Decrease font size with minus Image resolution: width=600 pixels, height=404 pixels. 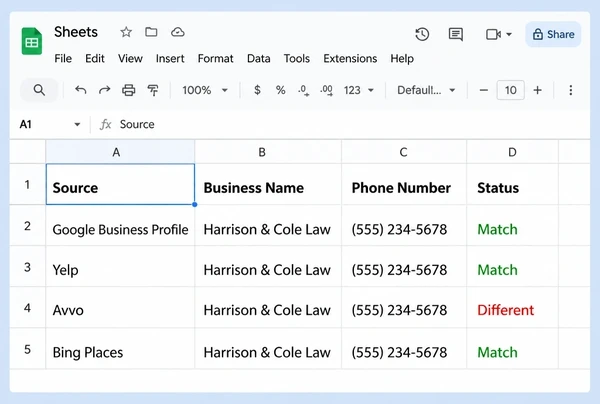pos(484,90)
